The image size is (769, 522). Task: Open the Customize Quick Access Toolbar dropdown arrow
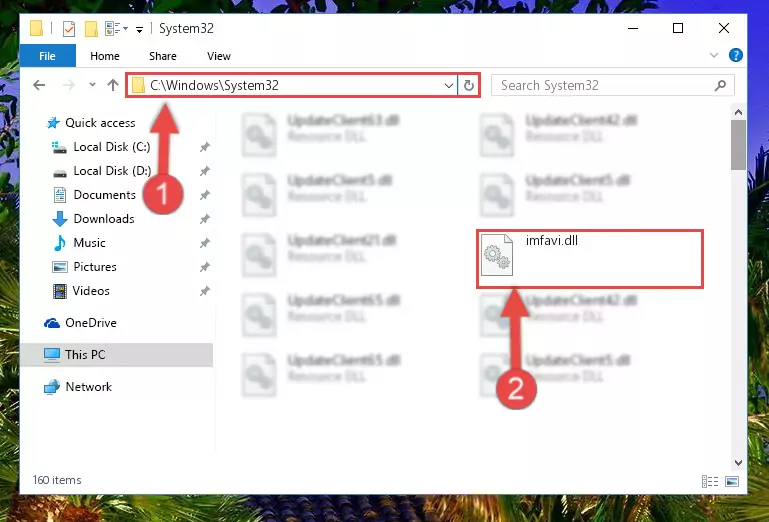click(x=139, y=30)
